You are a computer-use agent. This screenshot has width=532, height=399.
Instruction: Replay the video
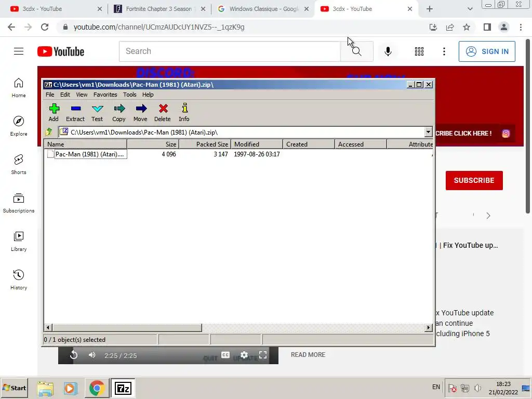pos(74,355)
